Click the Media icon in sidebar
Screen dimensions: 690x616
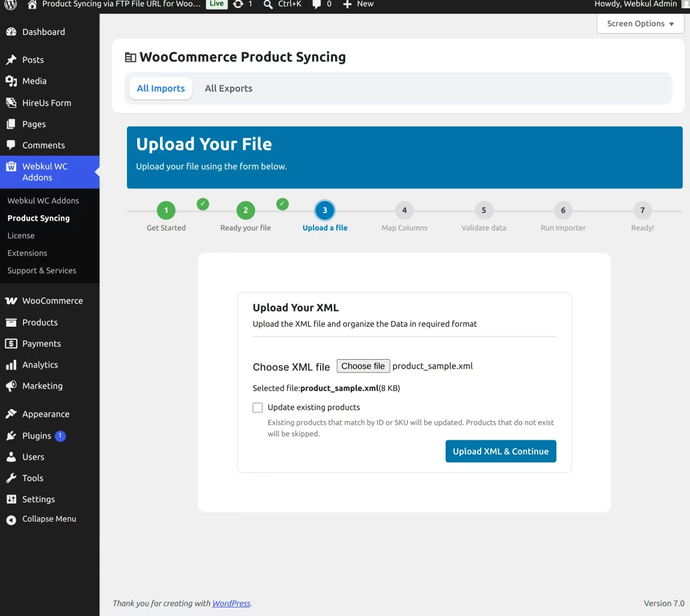pos(11,81)
